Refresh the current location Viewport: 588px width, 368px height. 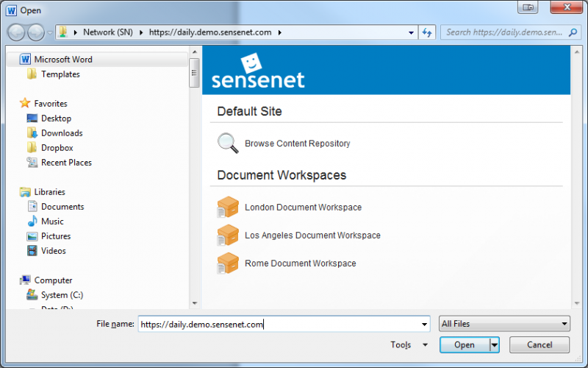pos(427,32)
